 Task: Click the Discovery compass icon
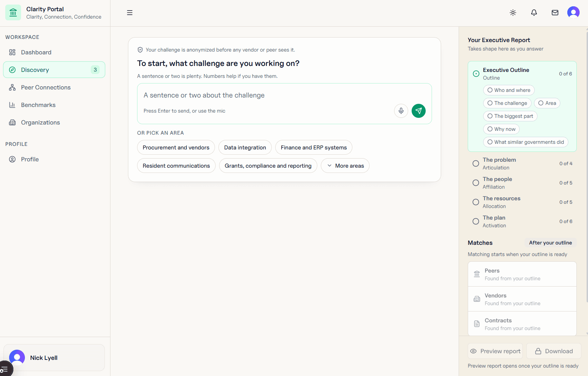click(x=12, y=70)
